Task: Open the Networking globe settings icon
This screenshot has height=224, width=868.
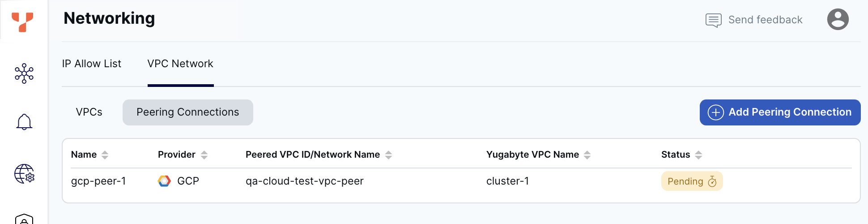Action: tap(24, 174)
